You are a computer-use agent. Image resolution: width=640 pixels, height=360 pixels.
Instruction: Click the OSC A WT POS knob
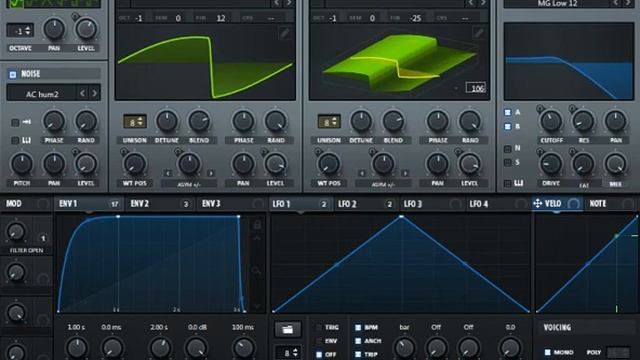point(135,164)
